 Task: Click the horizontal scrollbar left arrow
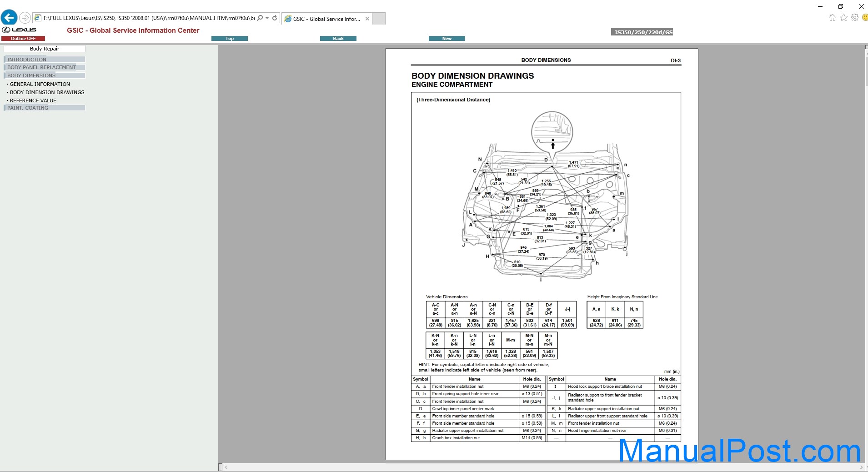coord(226,467)
